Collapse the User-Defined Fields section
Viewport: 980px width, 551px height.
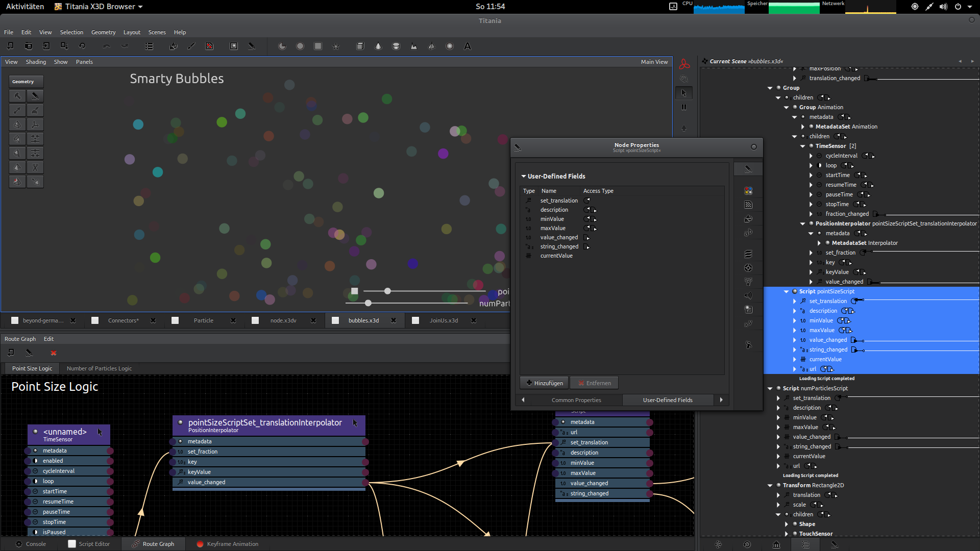[524, 176]
